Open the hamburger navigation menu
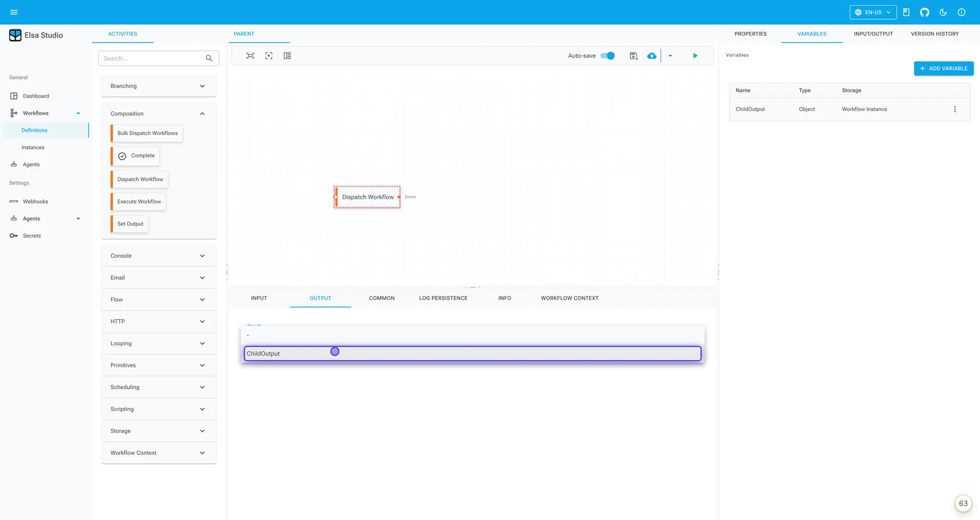 [x=14, y=12]
